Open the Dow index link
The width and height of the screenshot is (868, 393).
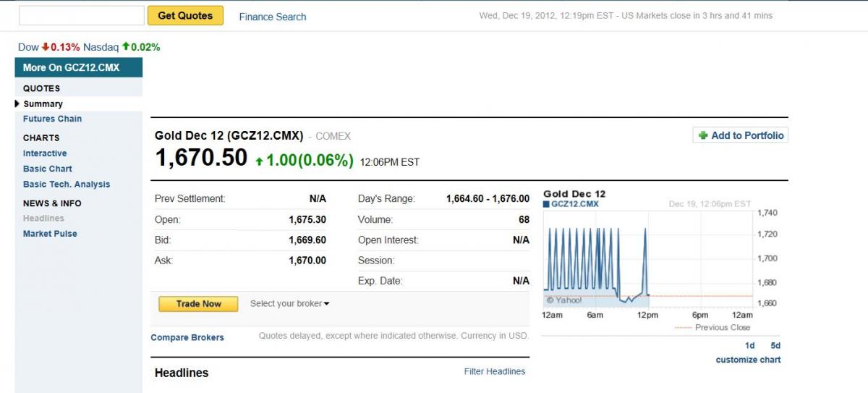pyautogui.click(x=28, y=47)
